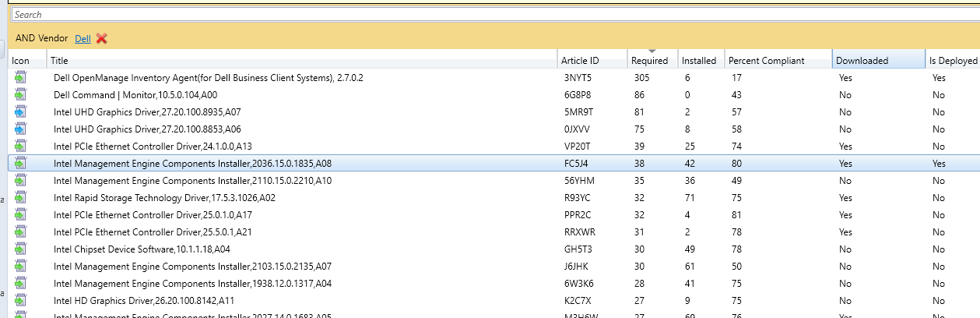Select Intel PCIe Ethernet Controller Driver 25.0.1.0
Image resolution: width=980 pixels, height=318 pixels.
(x=153, y=215)
